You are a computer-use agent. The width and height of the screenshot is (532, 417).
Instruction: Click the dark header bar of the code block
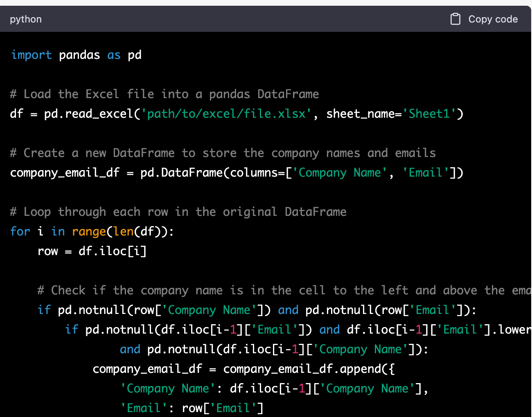pos(266,19)
